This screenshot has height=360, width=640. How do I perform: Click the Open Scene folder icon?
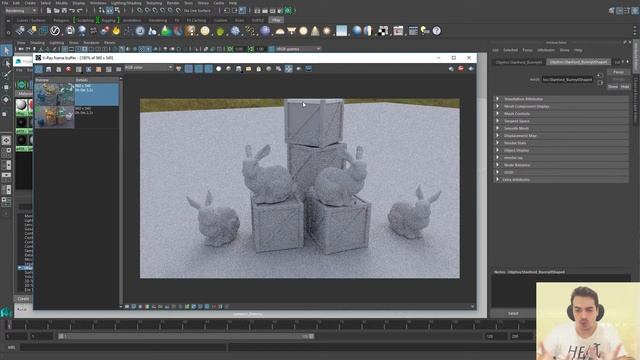(x=57, y=11)
